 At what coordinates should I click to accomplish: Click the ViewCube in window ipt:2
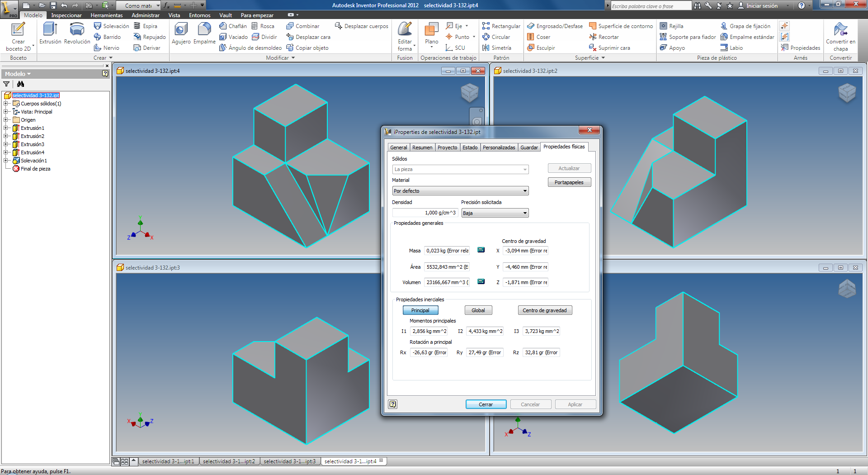tap(847, 93)
